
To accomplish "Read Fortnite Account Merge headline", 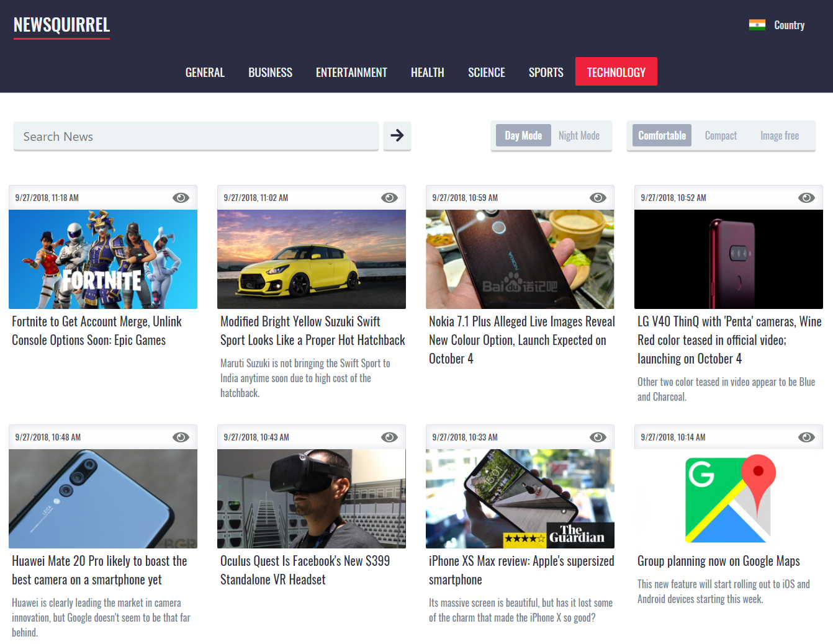I will pos(97,331).
